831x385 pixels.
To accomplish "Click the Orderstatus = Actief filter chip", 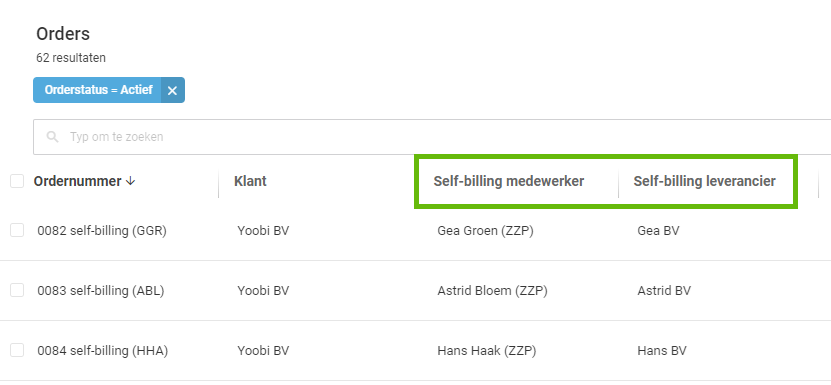I will [x=98, y=90].
